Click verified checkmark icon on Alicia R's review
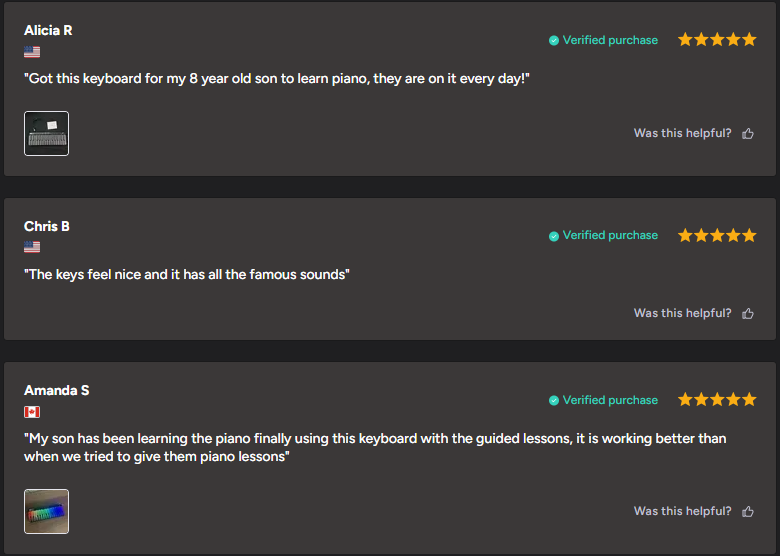The height and width of the screenshot is (556, 780). [x=554, y=41]
